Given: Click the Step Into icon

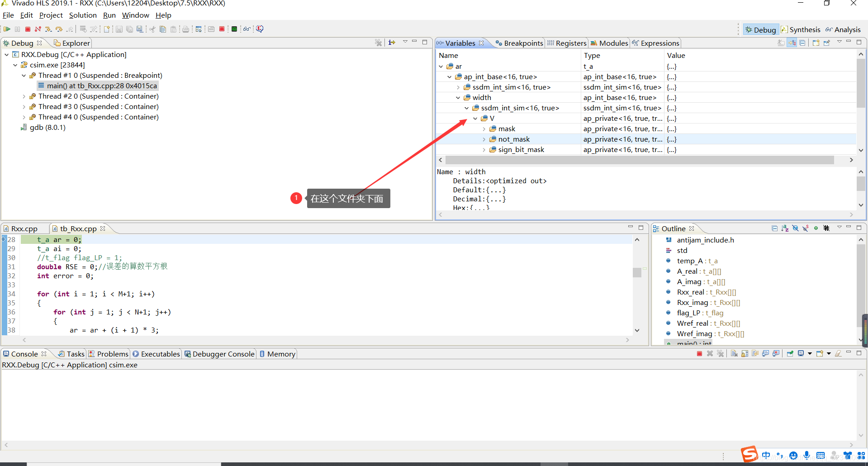Looking at the screenshot, I should pyautogui.click(x=48, y=29).
